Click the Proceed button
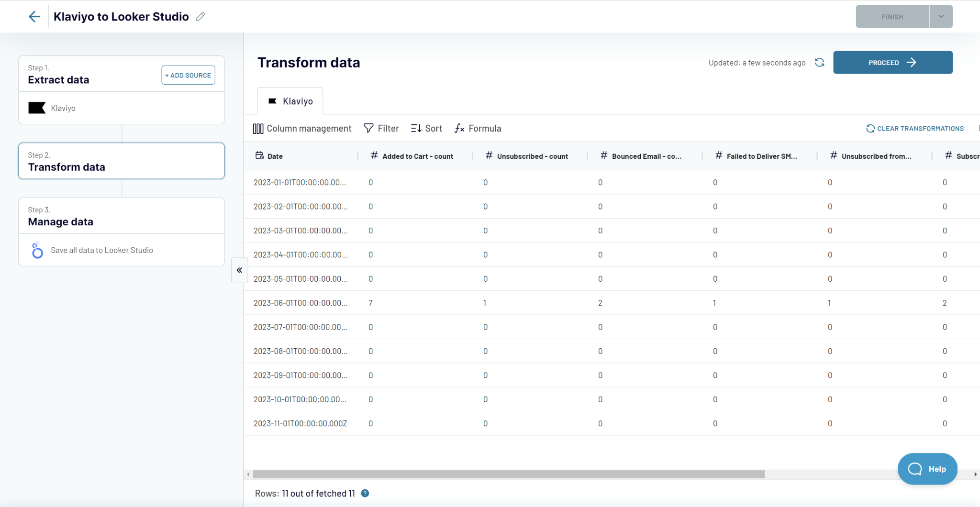 pyautogui.click(x=892, y=62)
